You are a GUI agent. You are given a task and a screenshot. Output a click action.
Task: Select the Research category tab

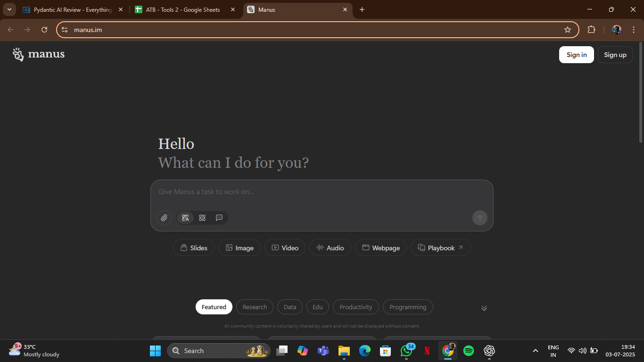[x=255, y=307]
